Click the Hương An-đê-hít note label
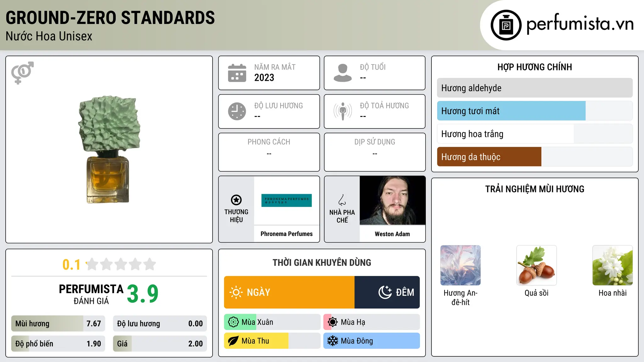This screenshot has width=644, height=362. pos(460,298)
